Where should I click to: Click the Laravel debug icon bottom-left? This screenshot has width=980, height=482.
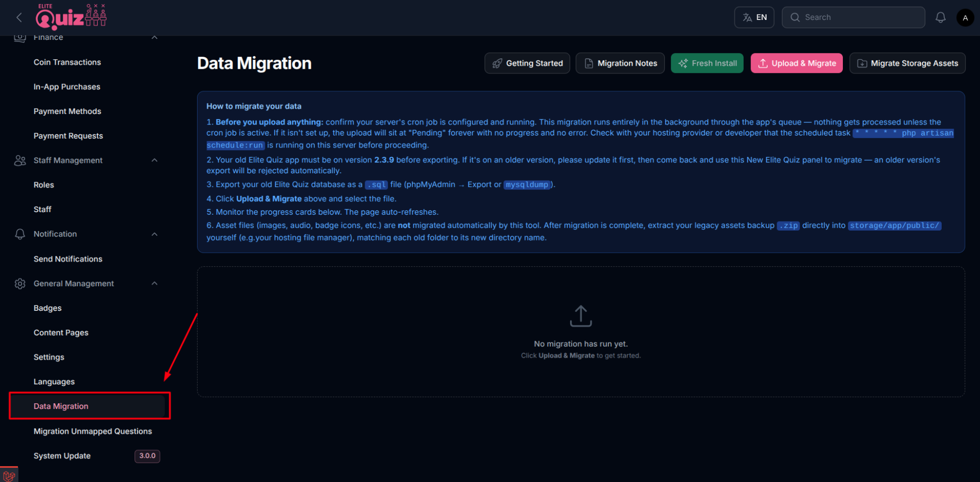(9, 475)
